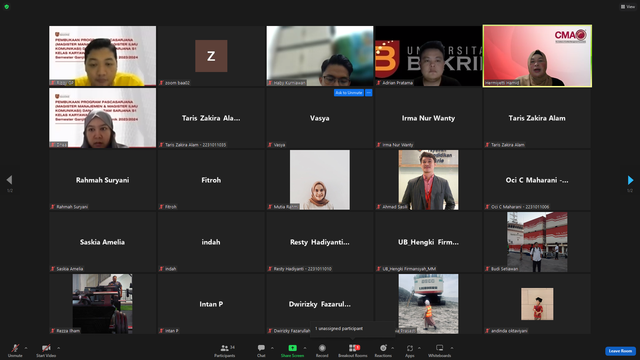The image size is (640, 360).
Task: Click muted mic icon on indah tile
Action: (x=162, y=269)
